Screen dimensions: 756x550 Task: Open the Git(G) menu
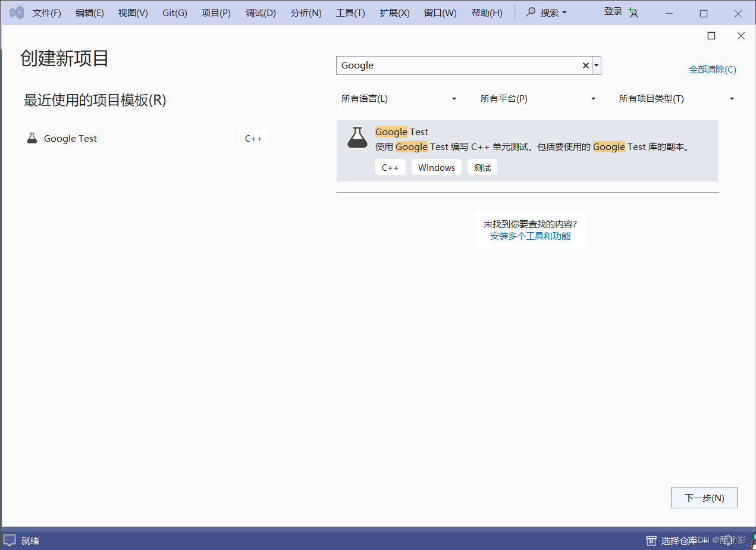175,13
